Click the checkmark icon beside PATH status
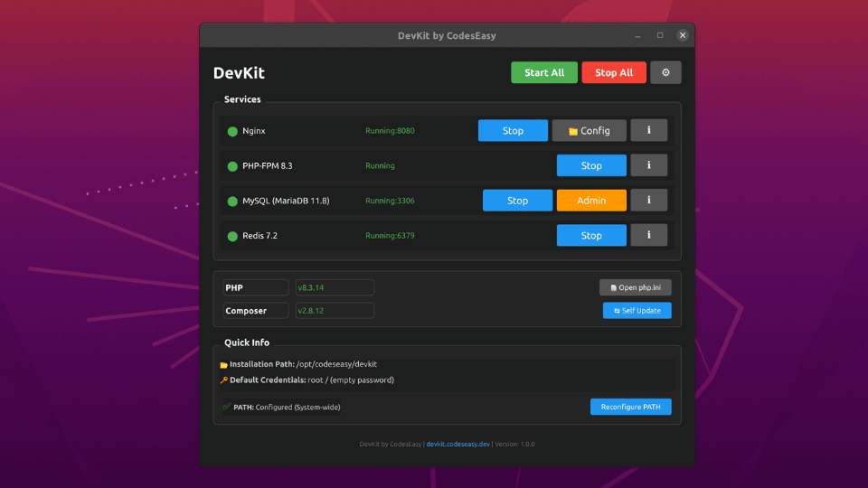The width and height of the screenshot is (868, 488). [x=227, y=407]
